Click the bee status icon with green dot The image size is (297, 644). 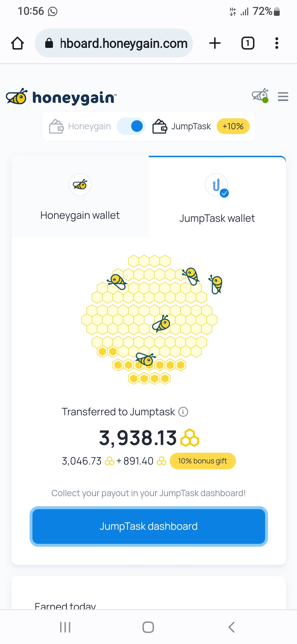click(260, 96)
